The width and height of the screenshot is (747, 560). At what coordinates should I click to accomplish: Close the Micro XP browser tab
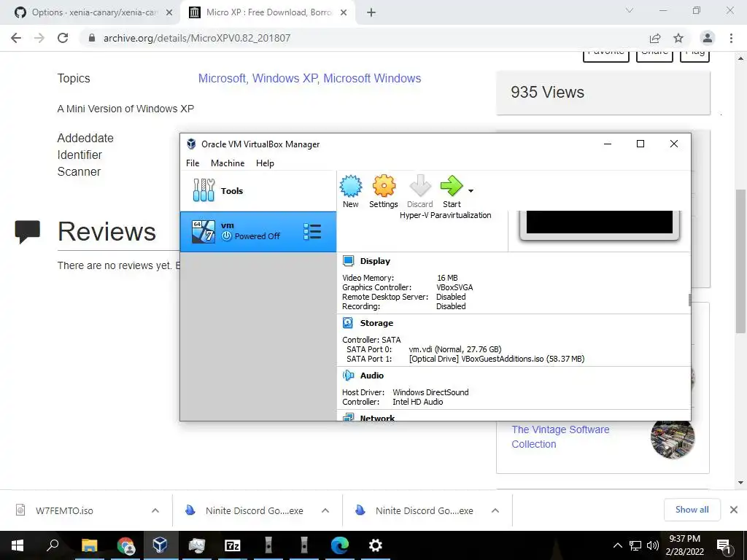(344, 13)
